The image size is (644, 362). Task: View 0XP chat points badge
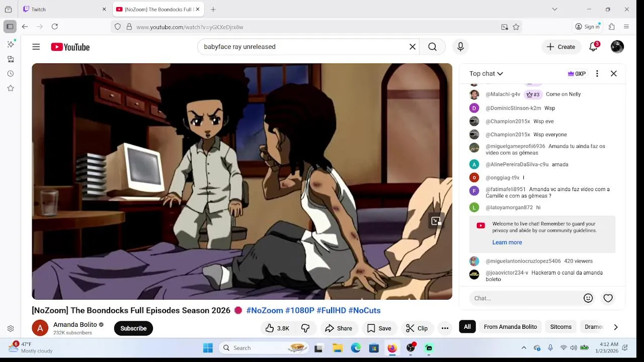pos(577,74)
